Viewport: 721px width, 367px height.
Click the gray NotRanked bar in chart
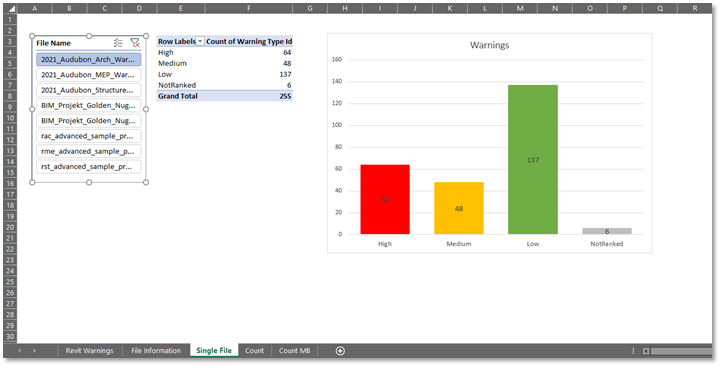coord(607,231)
